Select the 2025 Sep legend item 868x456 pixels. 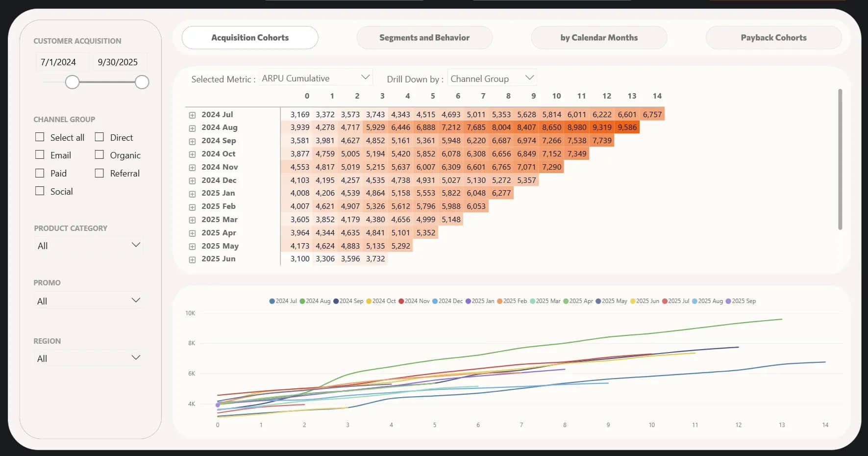click(x=728, y=301)
